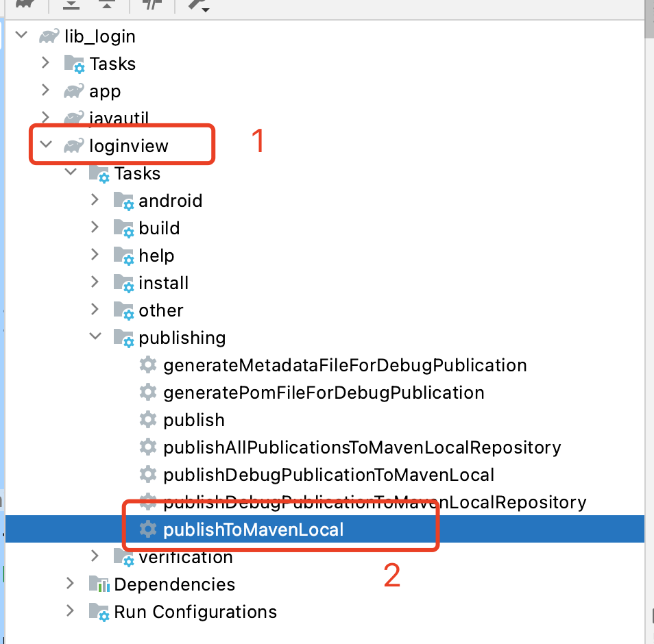Click the elephant icon next to loginview
The image size is (654, 644).
[x=74, y=145]
